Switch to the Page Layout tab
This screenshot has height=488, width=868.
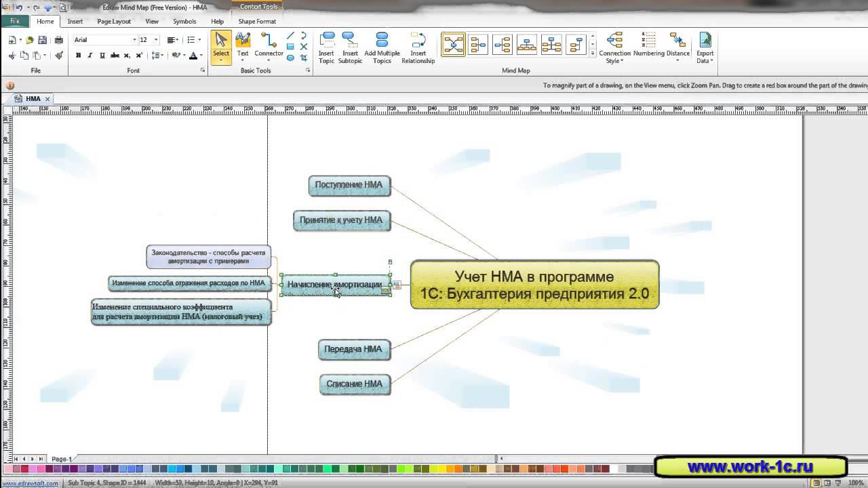pos(114,22)
